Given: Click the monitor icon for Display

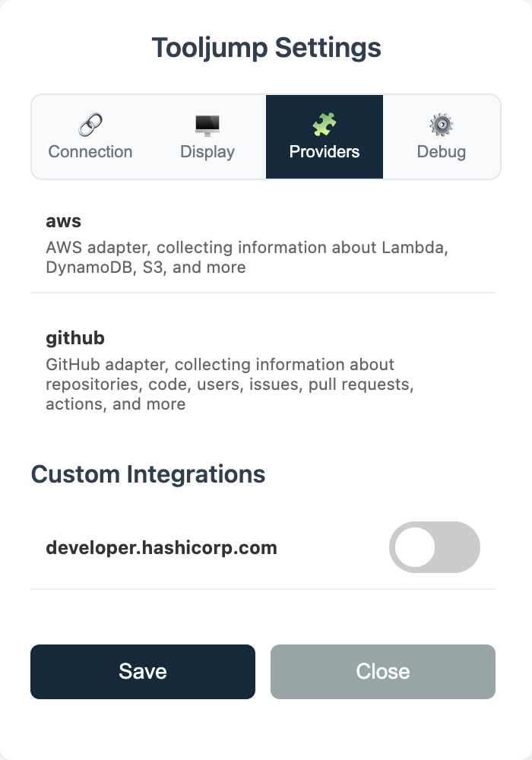Looking at the screenshot, I should [x=207, y=124].
